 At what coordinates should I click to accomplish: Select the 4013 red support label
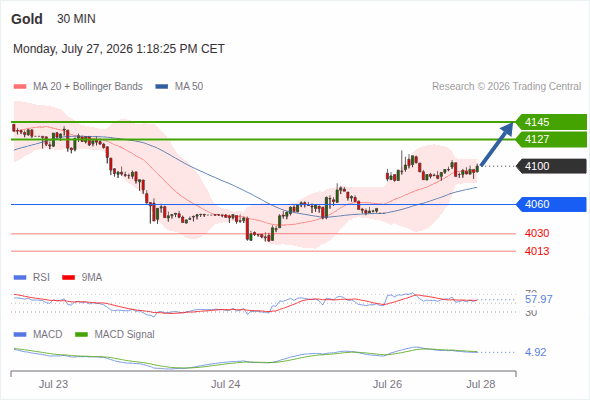click(x=537, y=251)
